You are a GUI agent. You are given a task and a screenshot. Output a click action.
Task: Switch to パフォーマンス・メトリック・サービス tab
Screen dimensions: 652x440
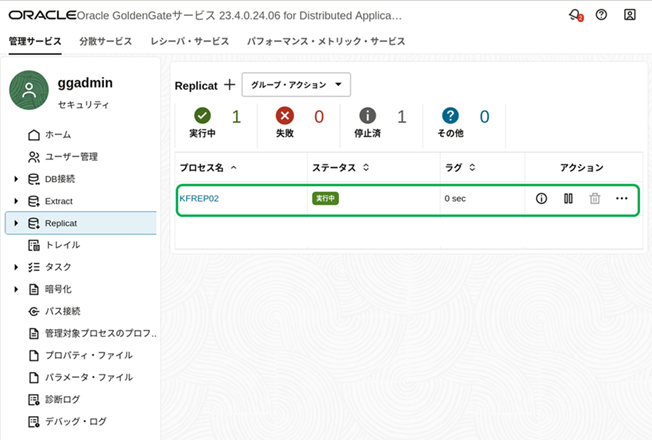[x=326, y=41]
